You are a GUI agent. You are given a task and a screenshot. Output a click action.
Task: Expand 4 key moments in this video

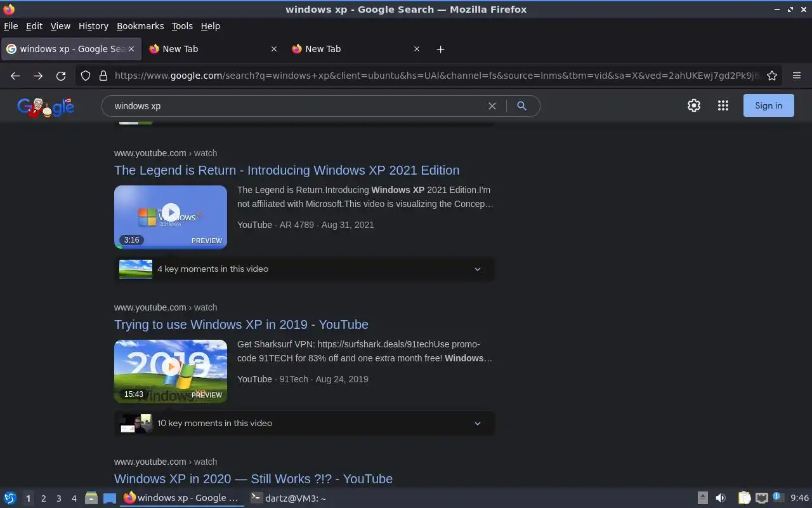[304, 269]
